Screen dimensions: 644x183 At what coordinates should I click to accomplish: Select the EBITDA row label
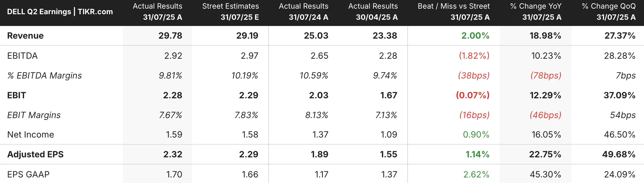tap(22, 56)
